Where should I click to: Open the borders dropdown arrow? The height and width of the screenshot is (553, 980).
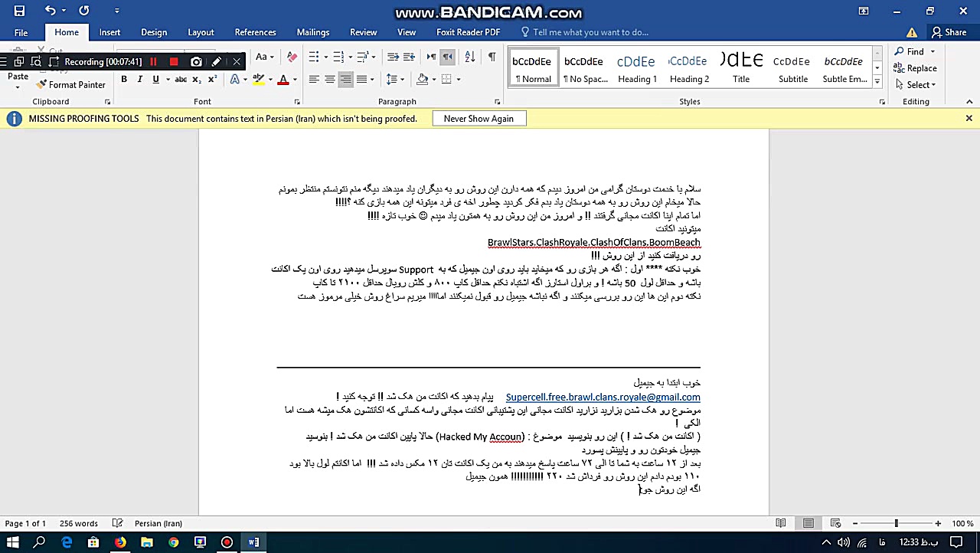click(x=458, y=79)
